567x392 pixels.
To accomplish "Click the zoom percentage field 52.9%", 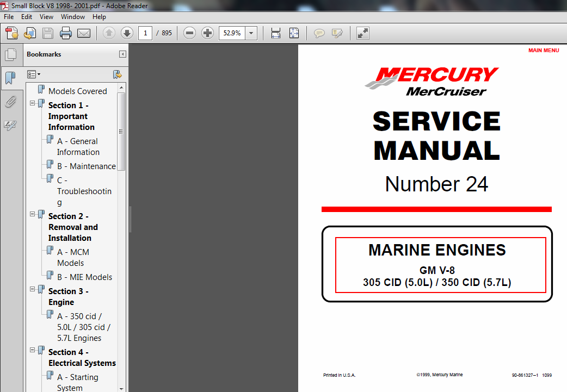I will [232, 33].
